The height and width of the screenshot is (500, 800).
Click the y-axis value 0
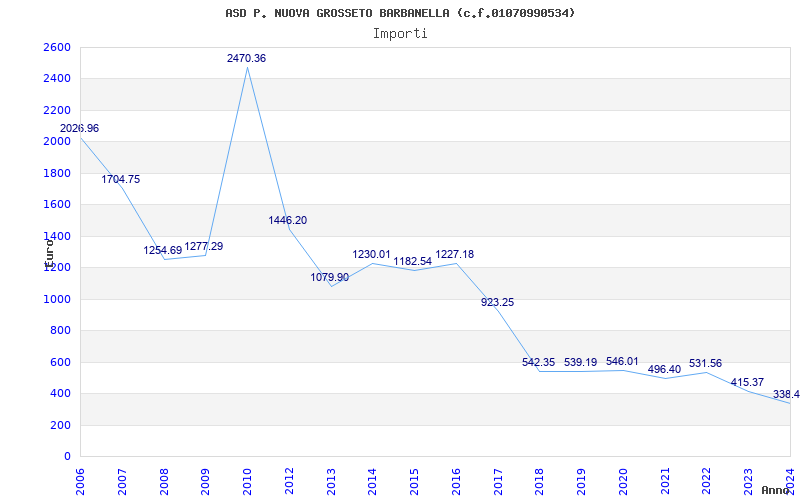pos(67,456)
